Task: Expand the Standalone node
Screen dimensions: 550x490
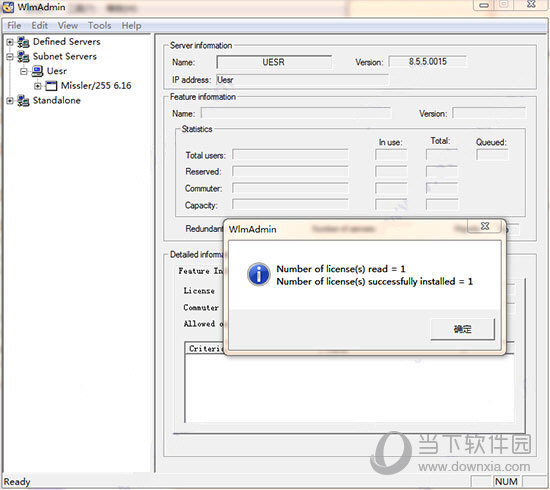Action: [10, 101]
